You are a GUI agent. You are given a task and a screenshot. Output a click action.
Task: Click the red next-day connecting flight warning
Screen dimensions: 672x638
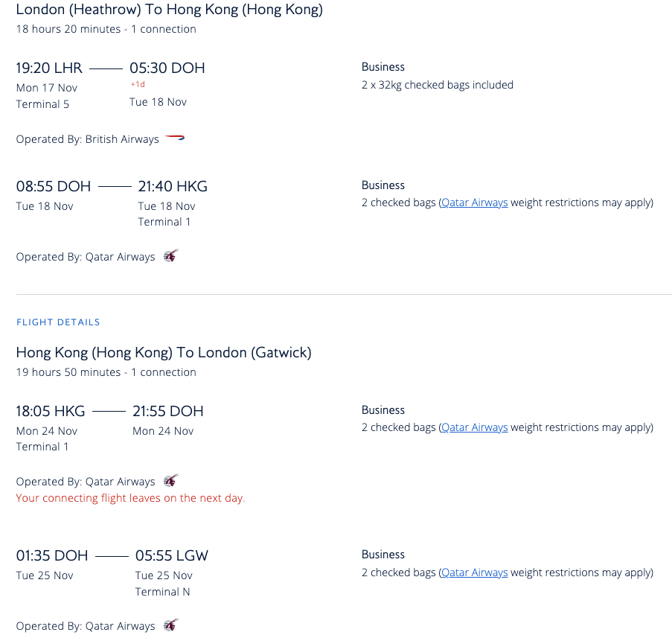click(x=130, y=498)
